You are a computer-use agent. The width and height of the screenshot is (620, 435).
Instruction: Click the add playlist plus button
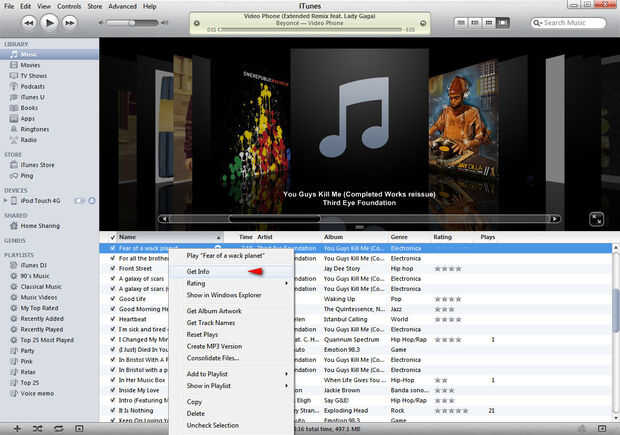point(17,429)
